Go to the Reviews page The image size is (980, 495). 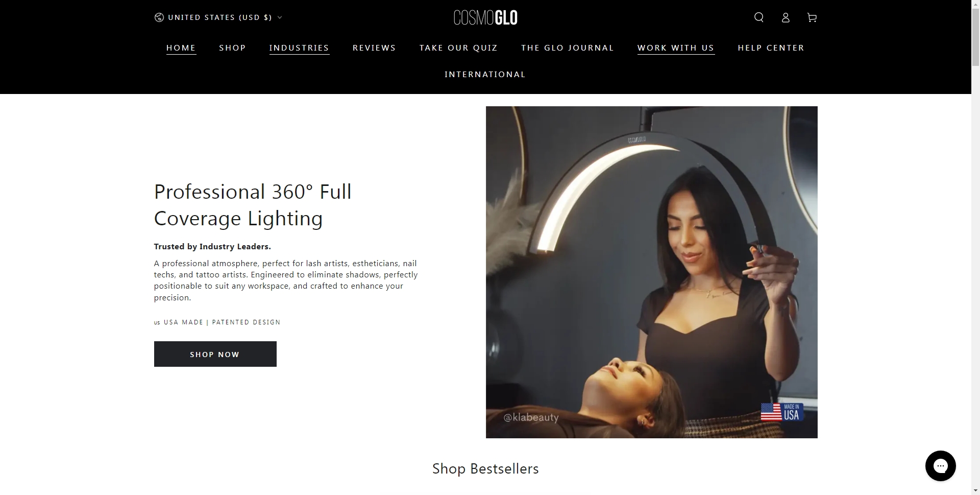[x=374, y=48]
